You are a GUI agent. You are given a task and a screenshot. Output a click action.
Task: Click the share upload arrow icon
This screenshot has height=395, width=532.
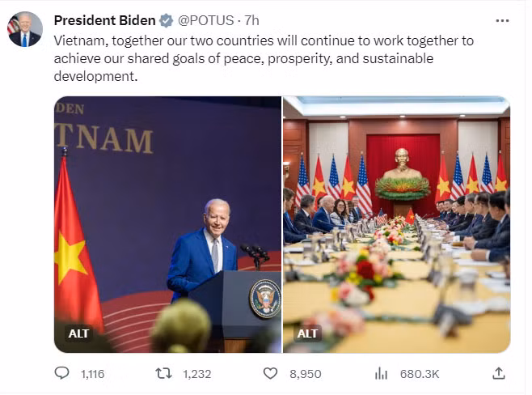click(499, 373)
